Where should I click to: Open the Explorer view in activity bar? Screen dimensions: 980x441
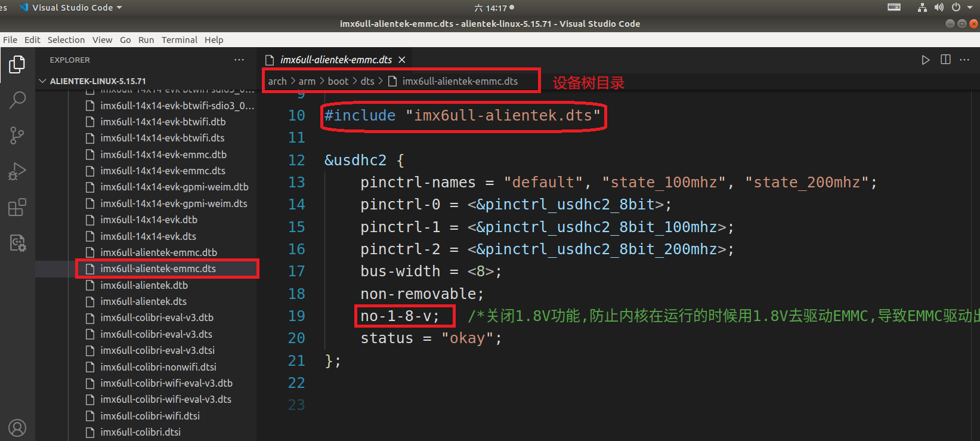click(x=17, y=64)
